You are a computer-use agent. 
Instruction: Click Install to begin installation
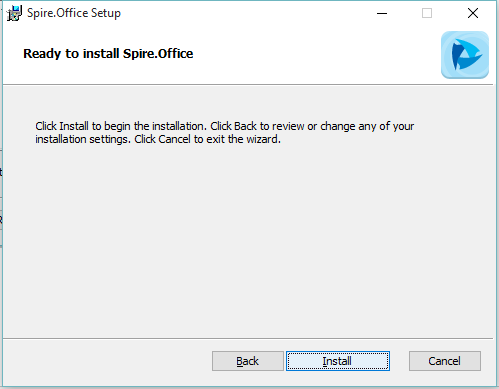pyautogui.click(x=338, y=361)
